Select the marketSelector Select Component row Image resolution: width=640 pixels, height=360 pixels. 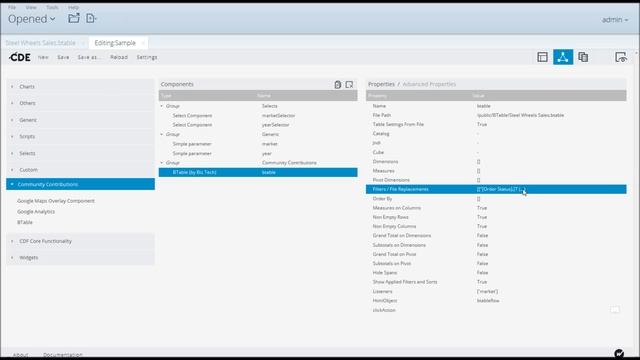[258, 116]
